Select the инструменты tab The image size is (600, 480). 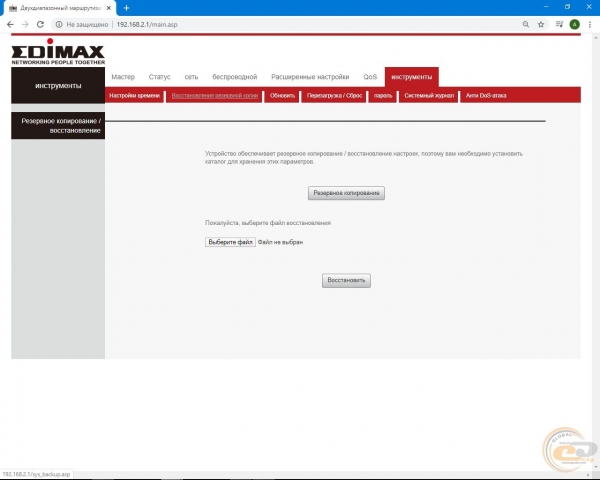tap(412, 77)
